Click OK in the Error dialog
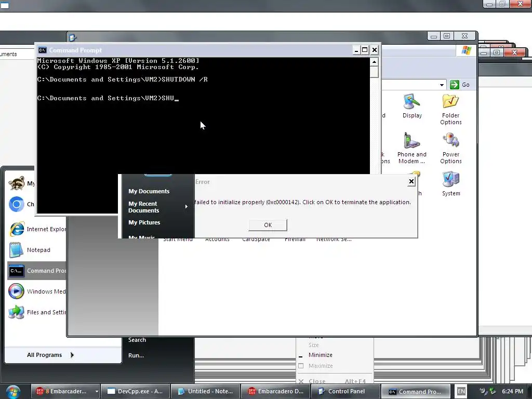The width and height of the screenshot is (532, 399). pyautogui.click(x=268, y=225)
